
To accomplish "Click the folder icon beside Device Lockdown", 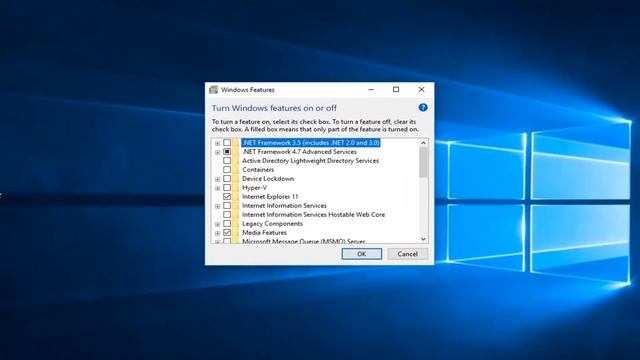I will (x=236, y=179).
